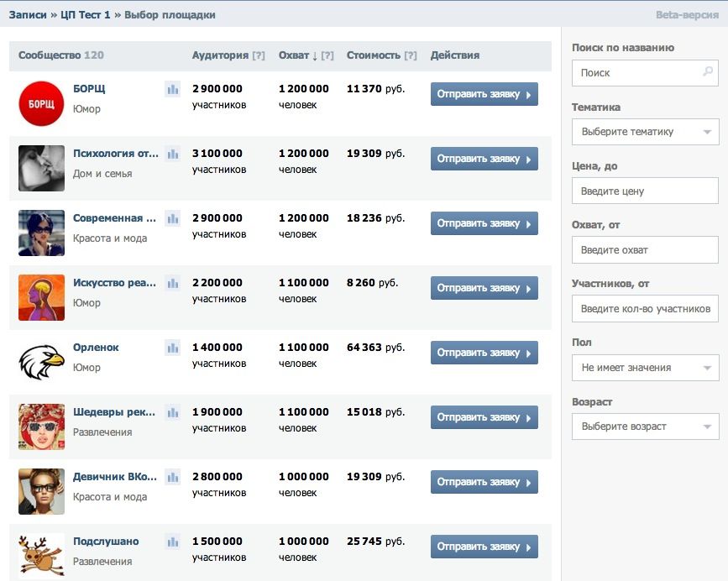
Task: Open Девичник ВКо… name link
Action: click(115, 477)
